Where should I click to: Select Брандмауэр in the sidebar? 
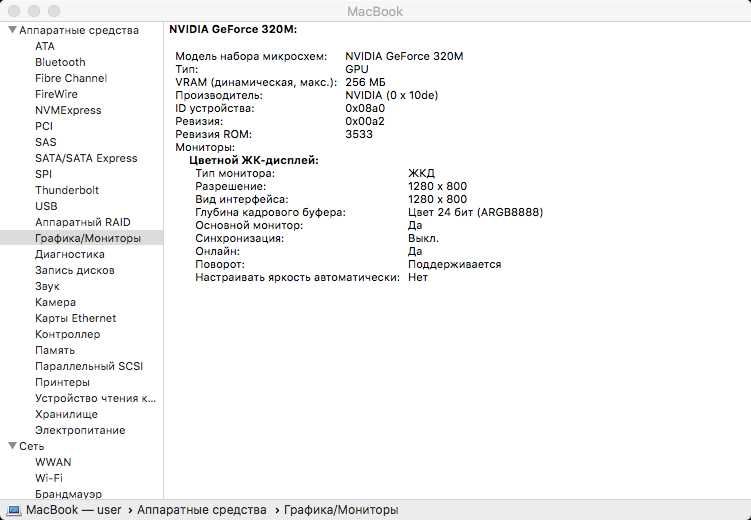pos(68,494)
